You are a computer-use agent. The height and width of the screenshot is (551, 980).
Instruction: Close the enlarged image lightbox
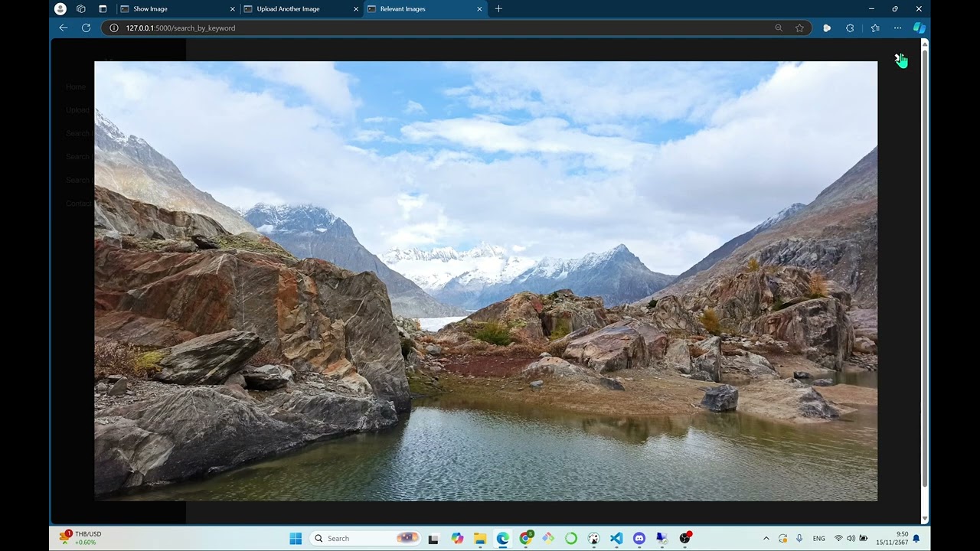coord(899,59)
